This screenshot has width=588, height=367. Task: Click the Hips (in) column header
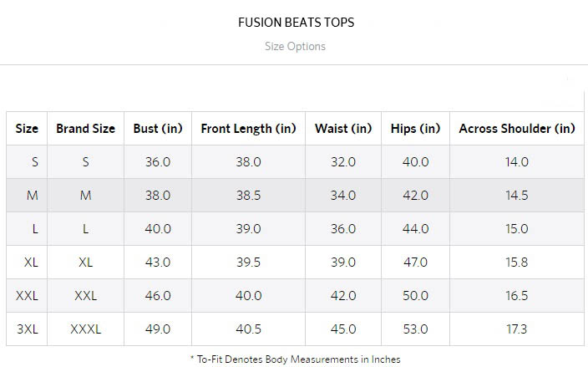click(415, 129)
